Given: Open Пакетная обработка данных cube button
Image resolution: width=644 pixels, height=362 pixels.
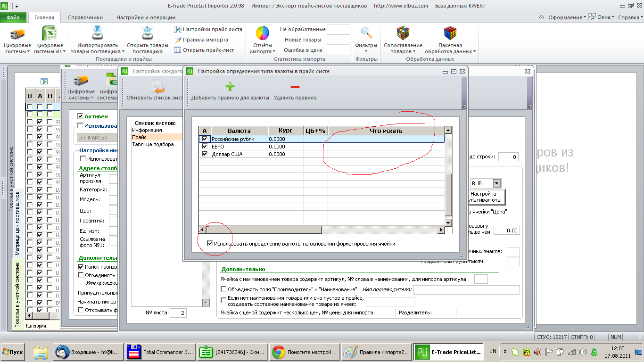Looking at the screenshot, I should tap(450, 41).
